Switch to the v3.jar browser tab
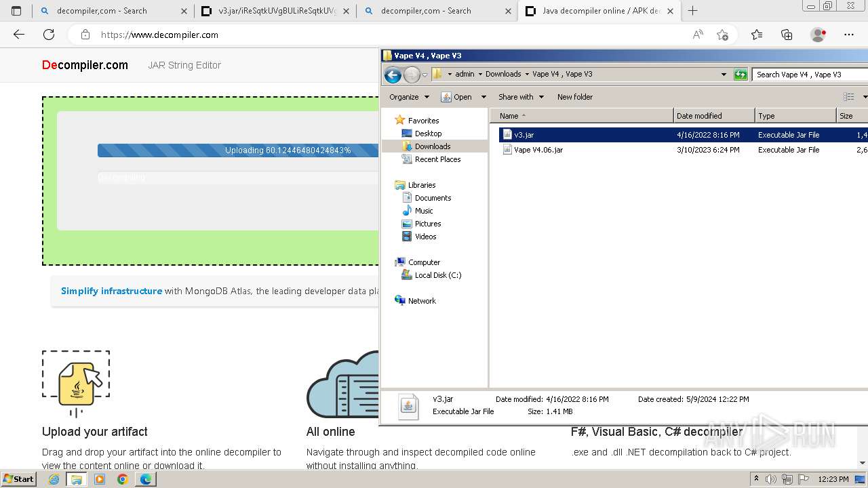The image size is (868, 488). (x=275, y=11)
